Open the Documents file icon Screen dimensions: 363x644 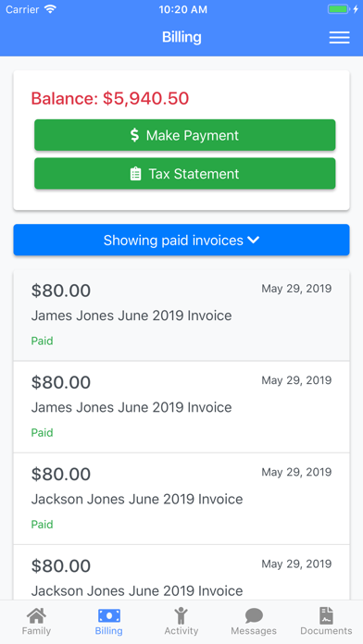pyautogui.click(x=326, y=616)
